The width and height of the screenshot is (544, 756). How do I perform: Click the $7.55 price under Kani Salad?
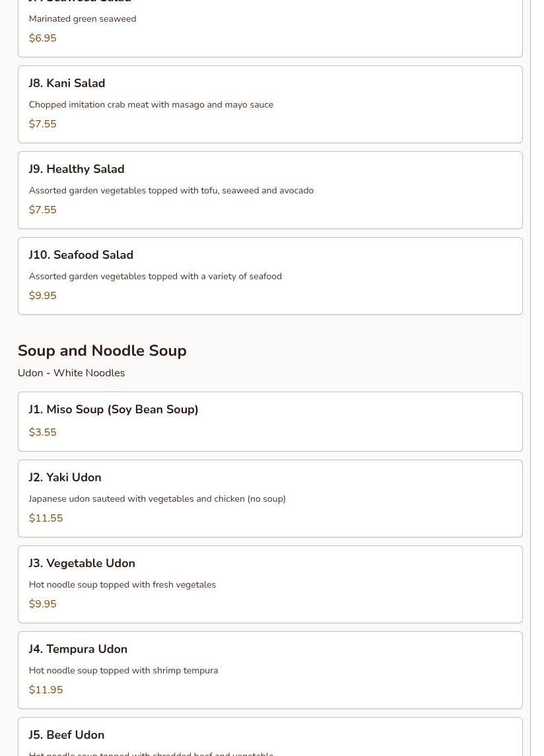tap(42, 124)
